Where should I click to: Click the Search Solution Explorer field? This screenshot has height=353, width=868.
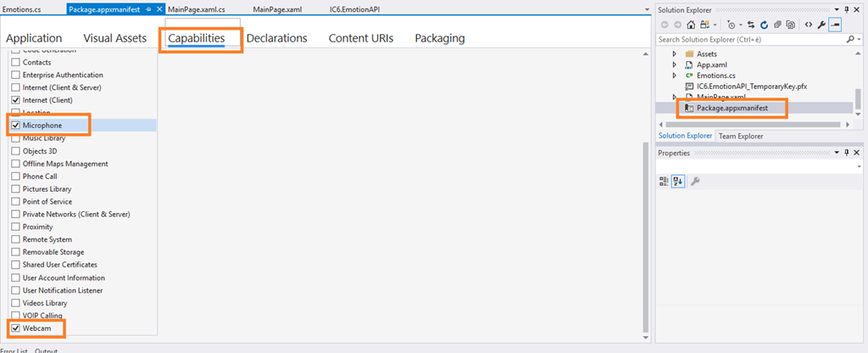point(750,39)
